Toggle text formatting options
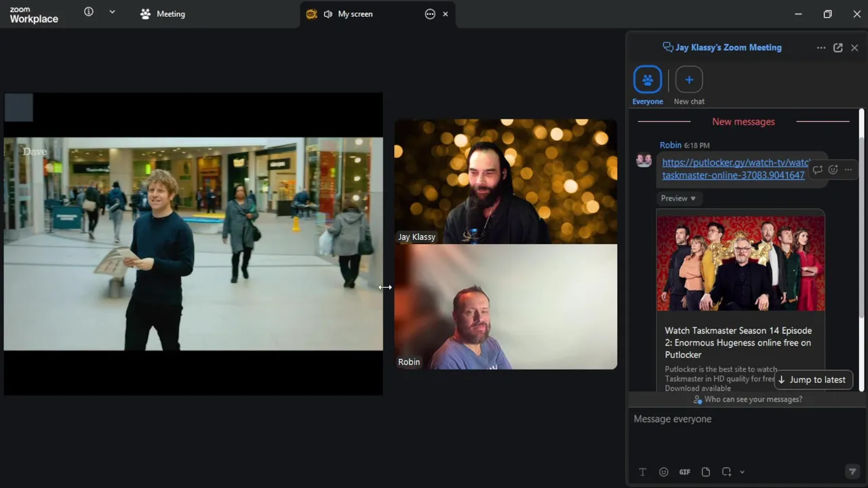The image size is (868, 488). point(643,472)
